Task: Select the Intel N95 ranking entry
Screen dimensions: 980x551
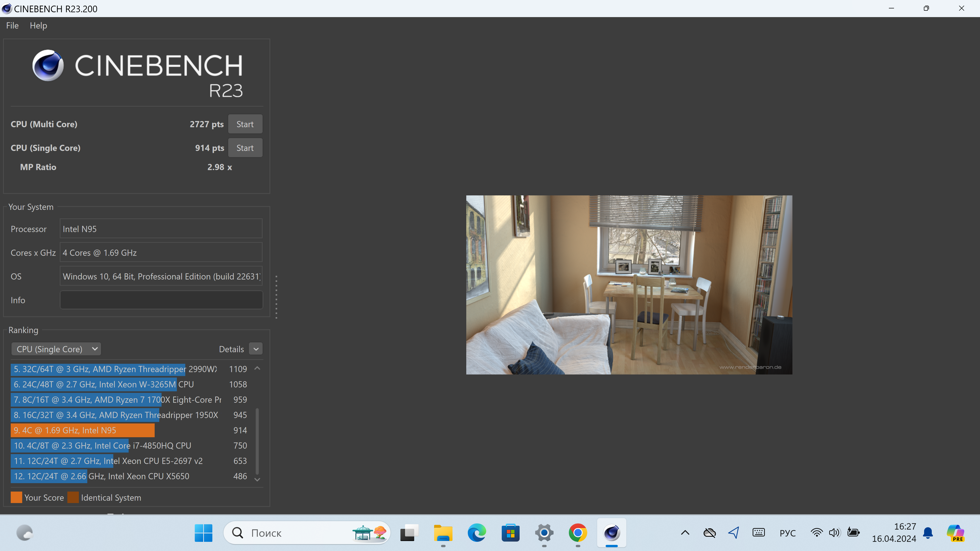Action: 82,430
